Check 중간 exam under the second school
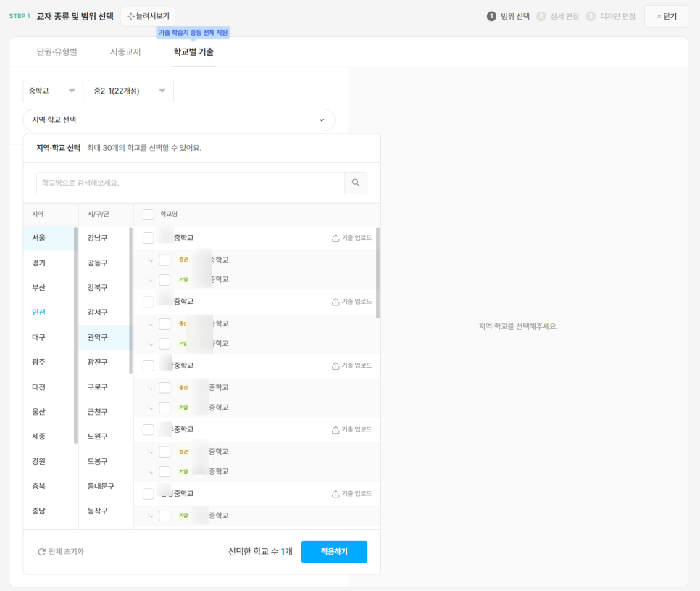 tap(164, 324)
